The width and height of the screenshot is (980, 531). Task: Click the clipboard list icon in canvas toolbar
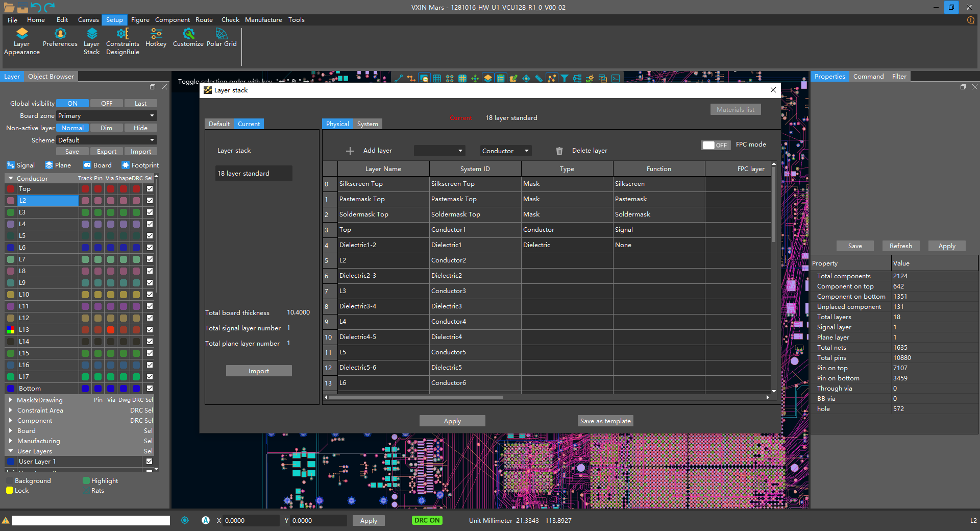point(501,78)
